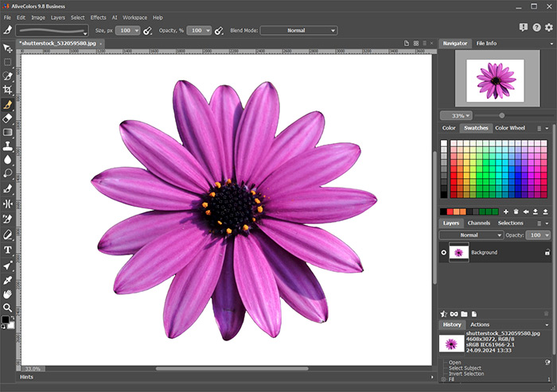Select the Text tool
The image size is (557, 392).
(7, 250)
